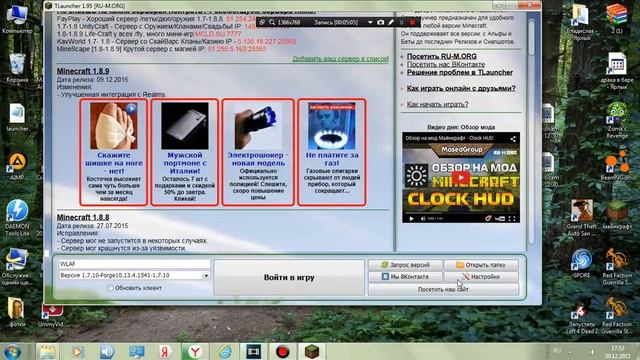Click the system tray volume icon
Screen dimensions: 640x360
(591, 351)
